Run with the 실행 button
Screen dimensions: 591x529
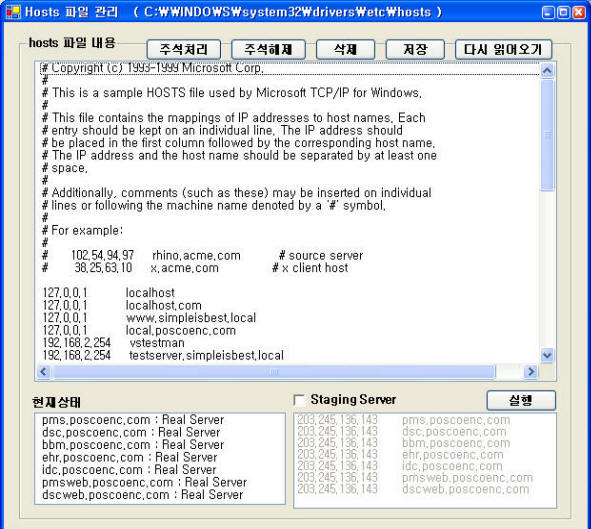(x=521, y=400)
